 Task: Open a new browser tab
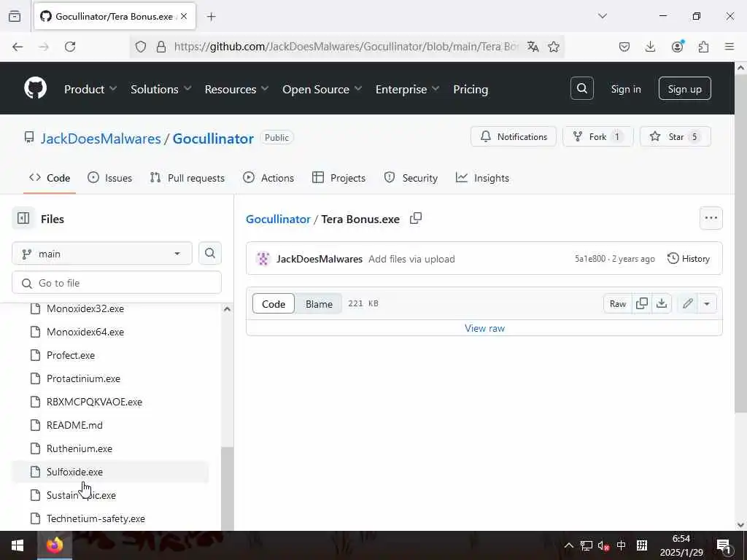coord(212,17)
